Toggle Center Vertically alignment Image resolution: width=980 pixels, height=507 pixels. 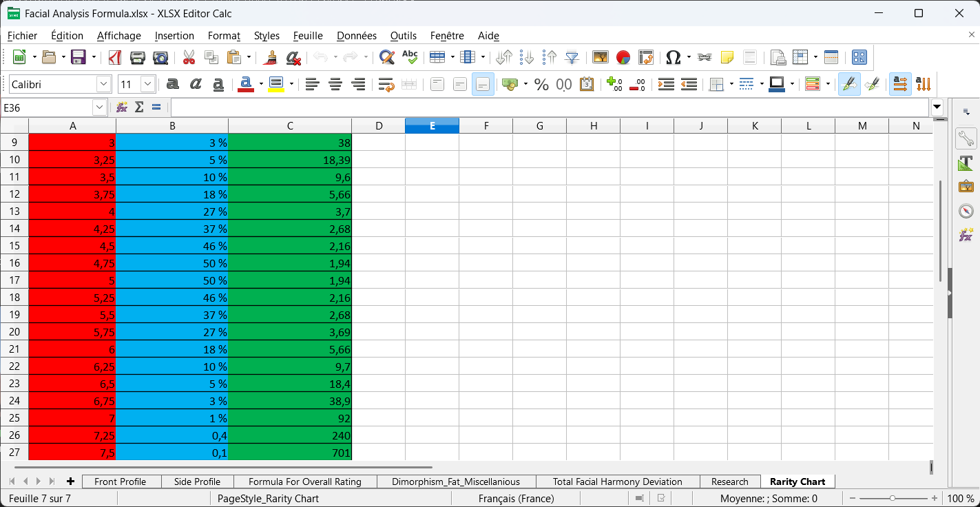460,84
